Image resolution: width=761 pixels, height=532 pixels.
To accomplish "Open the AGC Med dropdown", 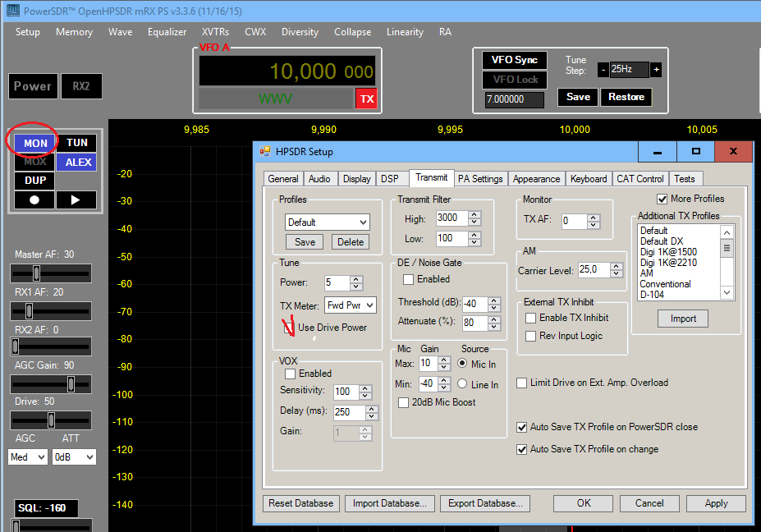I will [x=28, y=457].
